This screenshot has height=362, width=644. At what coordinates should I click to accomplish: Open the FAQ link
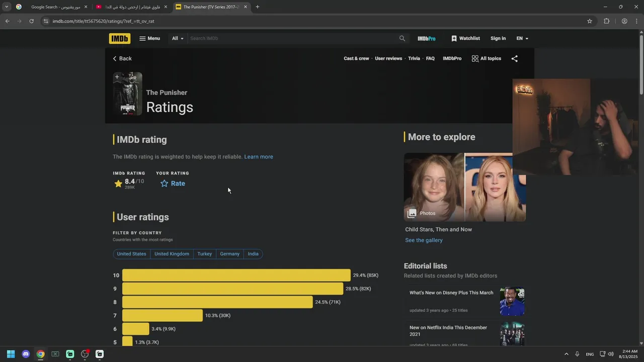pos(430,58)
